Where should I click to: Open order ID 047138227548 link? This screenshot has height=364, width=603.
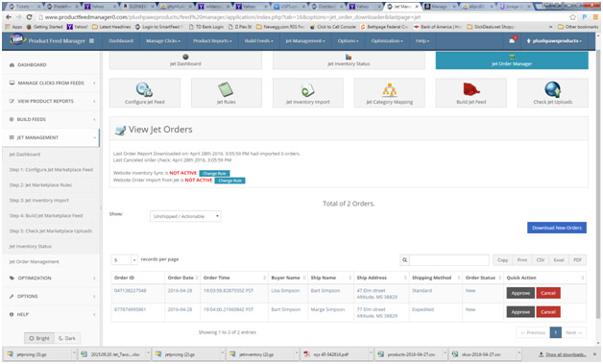click(130, 290)
